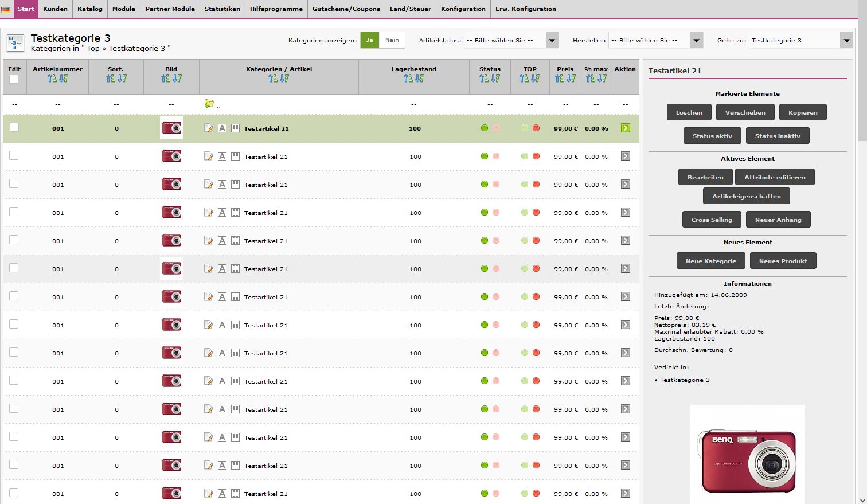The height and width of the screenshot is (504, 867).
Task: Open the Katalog menu
Action: (x=90, y=9)
